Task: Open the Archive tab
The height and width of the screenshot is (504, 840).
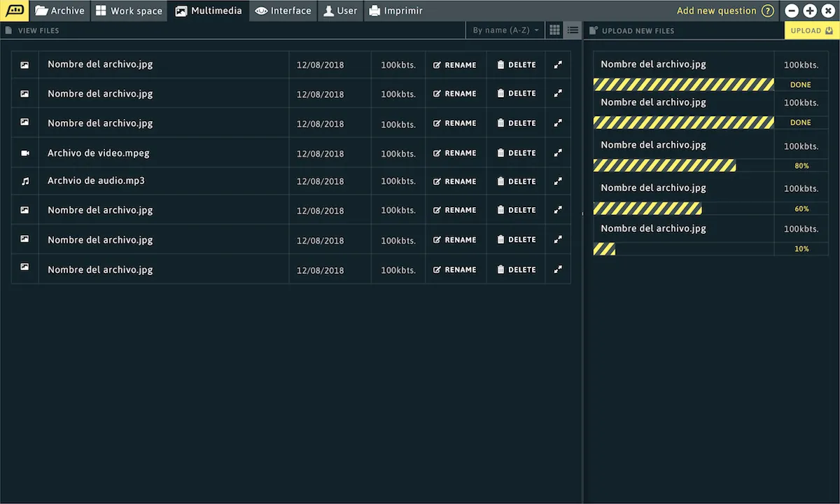Action: (59, 10)
